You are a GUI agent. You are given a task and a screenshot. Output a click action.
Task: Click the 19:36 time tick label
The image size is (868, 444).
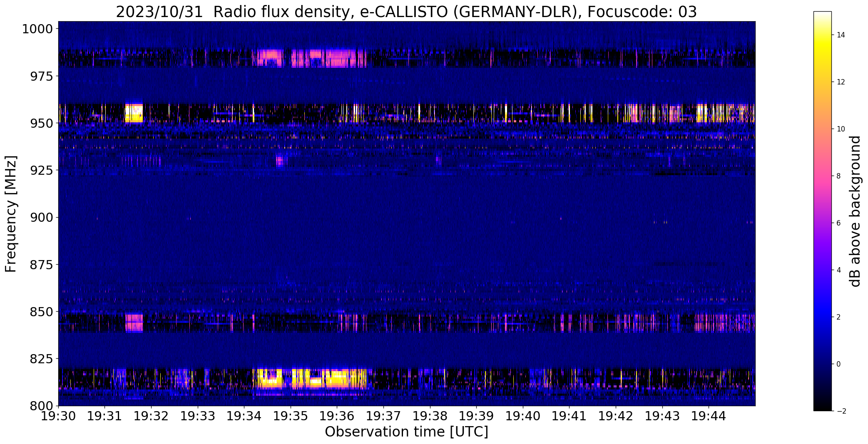337,416
